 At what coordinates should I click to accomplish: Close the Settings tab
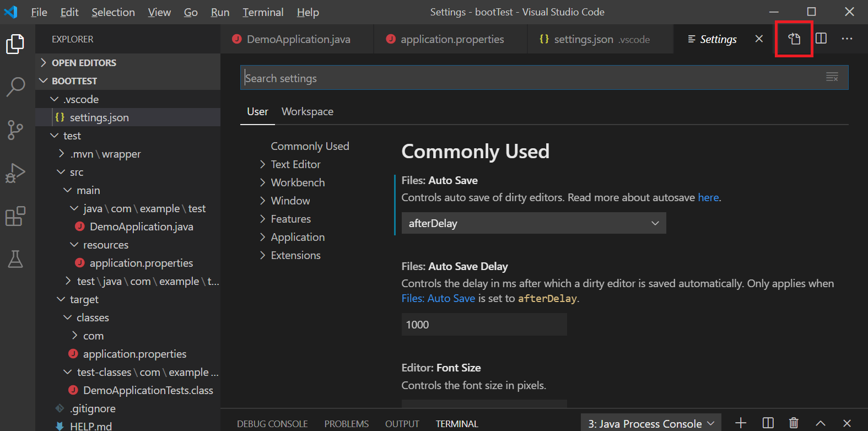click(759, 39)
